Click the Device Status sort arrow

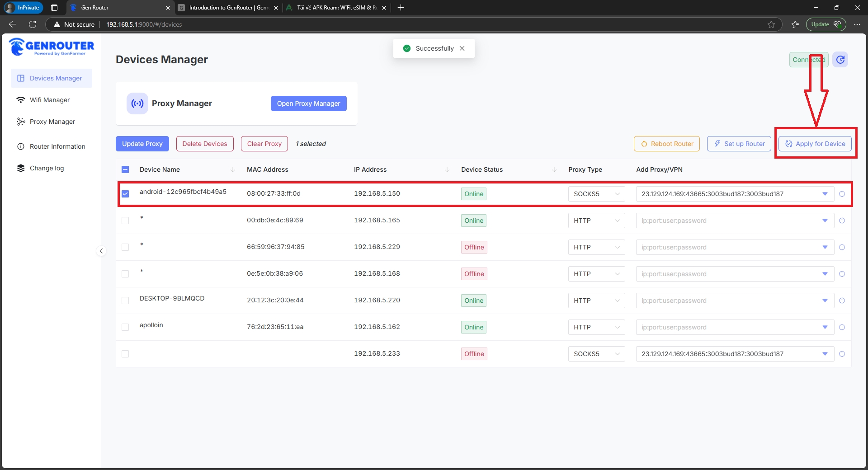(554, 169)
